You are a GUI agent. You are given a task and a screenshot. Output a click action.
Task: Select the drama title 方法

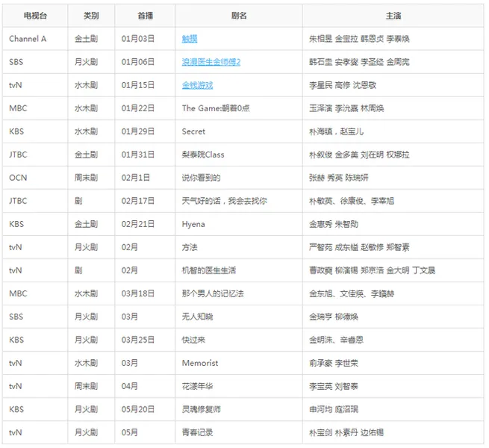[190, 247]
